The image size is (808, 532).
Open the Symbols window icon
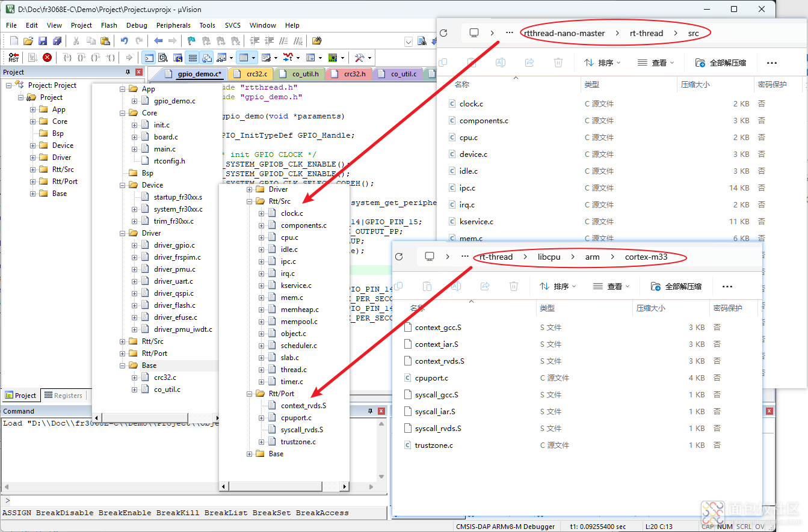178,58
